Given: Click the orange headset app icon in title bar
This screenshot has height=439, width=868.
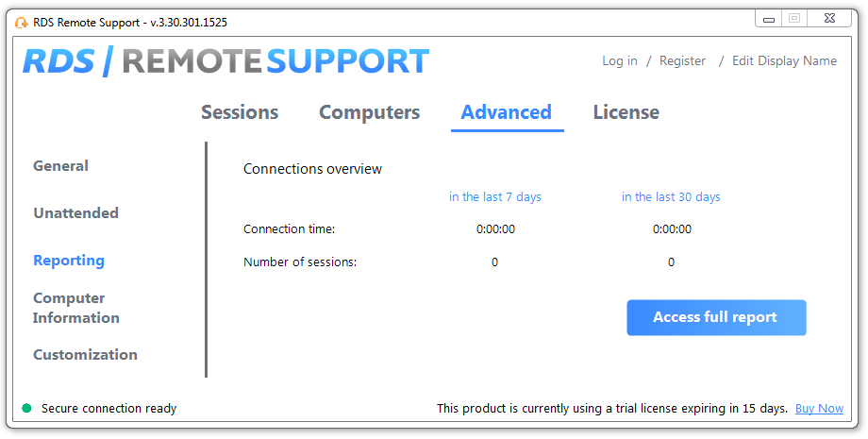Looking at the screenshot, I should point(21,23).
